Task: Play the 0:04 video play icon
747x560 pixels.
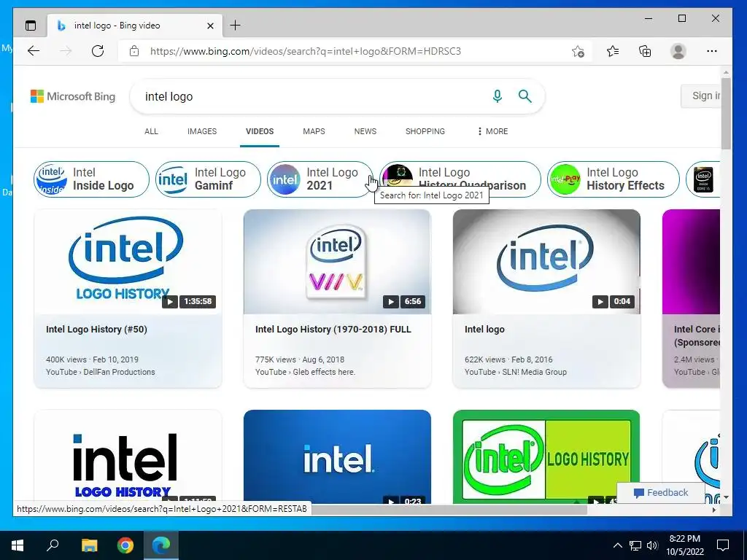Action: (600, 301)
